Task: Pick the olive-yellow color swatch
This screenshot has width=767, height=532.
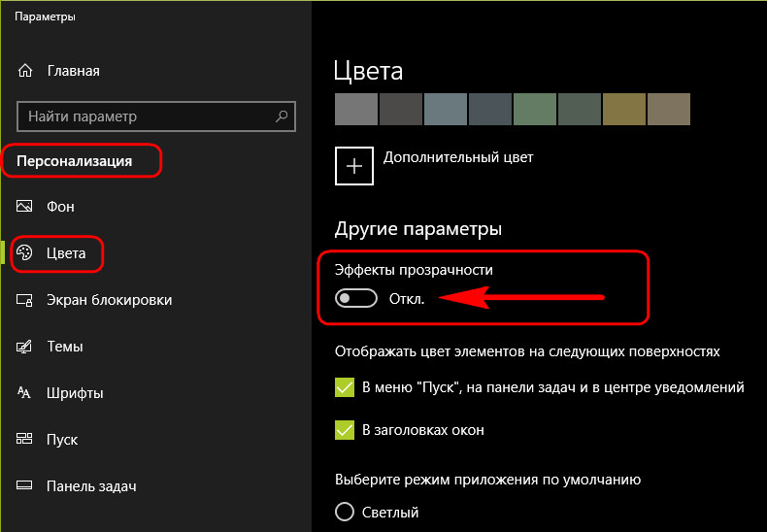Action: click(x=624, y=109)
